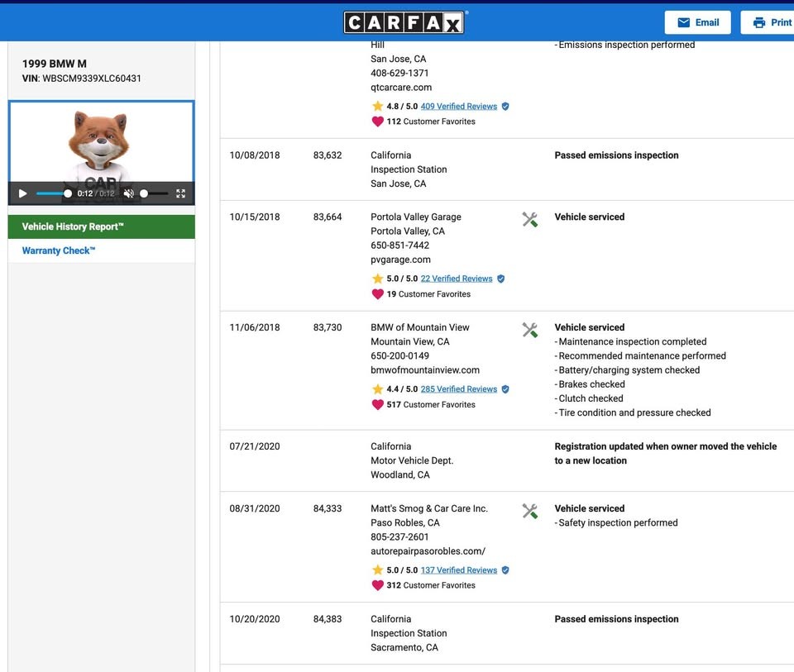This screenshot has width=794, height=672.
Task: Click the service wrench icon for Portola Valley Garage
Action: [530, 219]
